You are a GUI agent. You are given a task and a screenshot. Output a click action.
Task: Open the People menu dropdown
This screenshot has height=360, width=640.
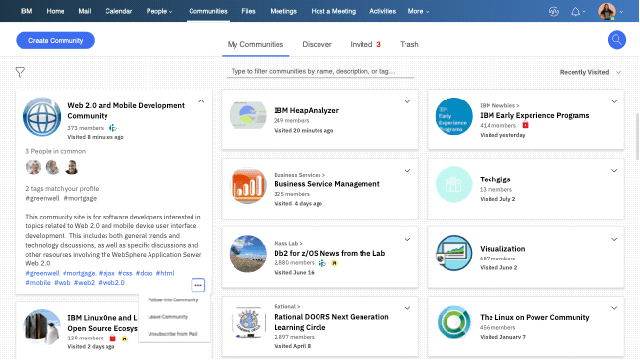(x=159, y=11)
